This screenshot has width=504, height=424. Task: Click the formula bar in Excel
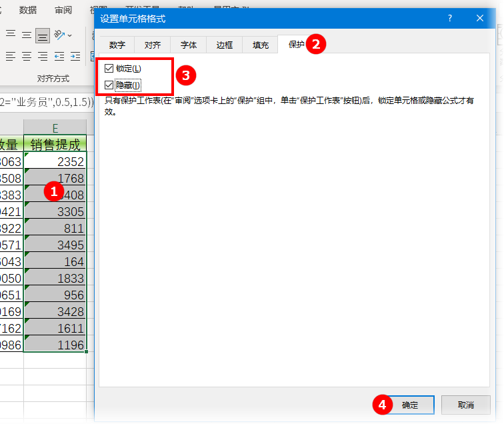[x=47, y=102]
